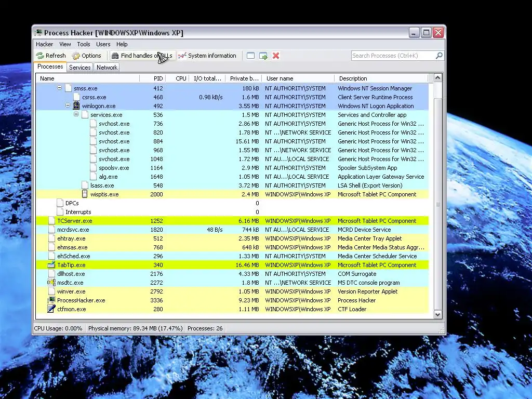Click the find window toolbar icon
The width and height of the screenshot is (532, 399).
[250, 56]
